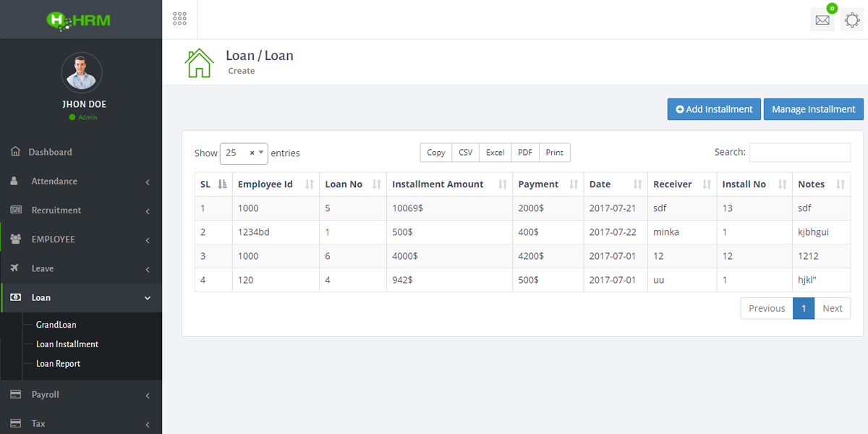Viewport: 868px width, 434px height.
Task: Open GrandLoan submenu item
Action: point(56,325)
